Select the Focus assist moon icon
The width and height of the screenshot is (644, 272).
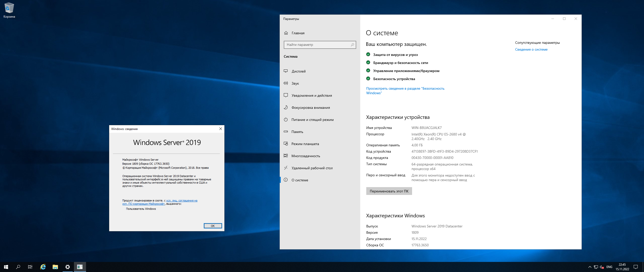tap(286, 107)
